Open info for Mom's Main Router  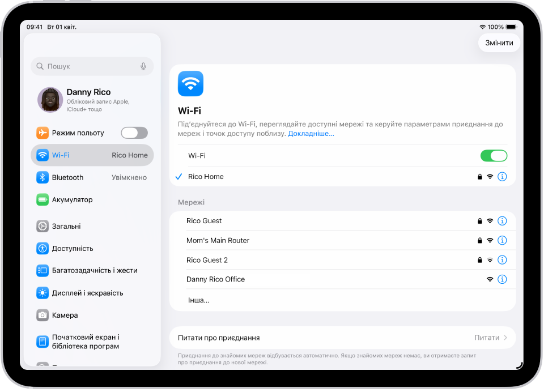[x=502, y=240]
